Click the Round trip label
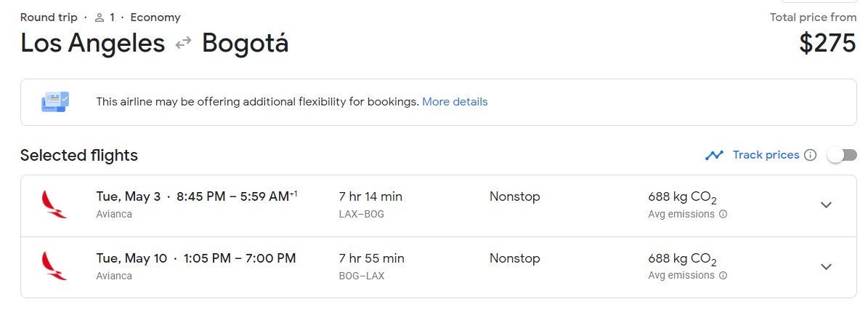868x315 pixels. (49, 17)
